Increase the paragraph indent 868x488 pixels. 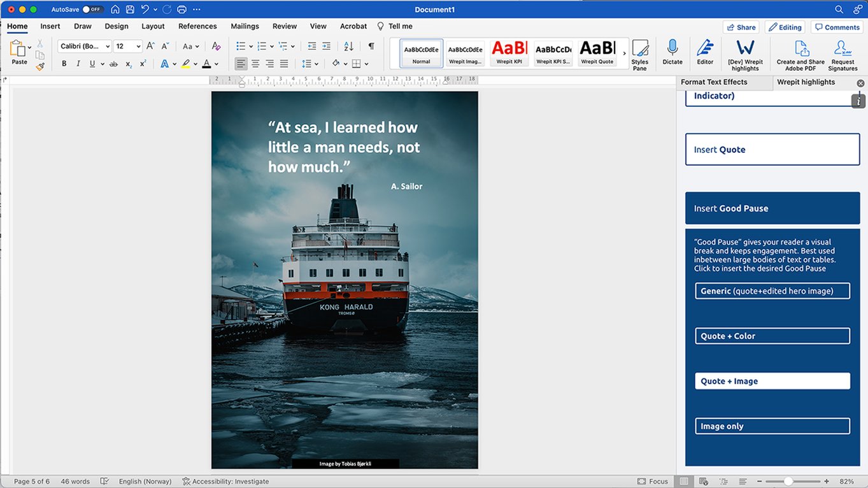326,47
